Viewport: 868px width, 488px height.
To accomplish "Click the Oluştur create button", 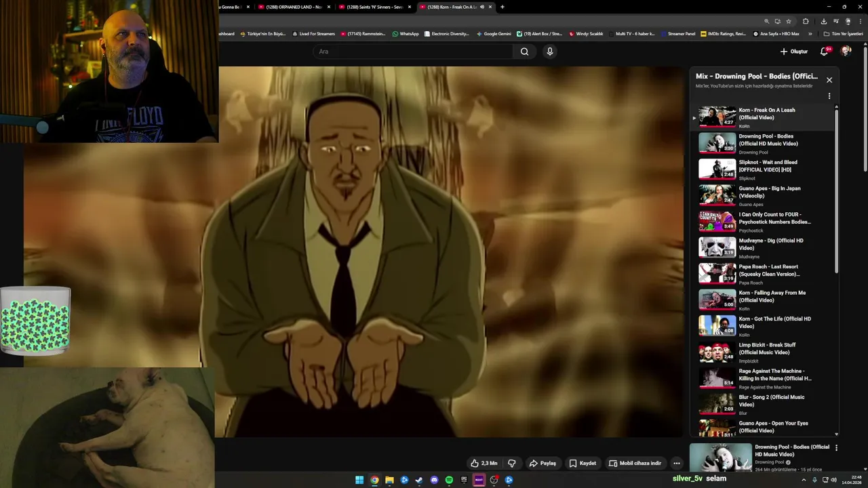I will pos(793,52).
